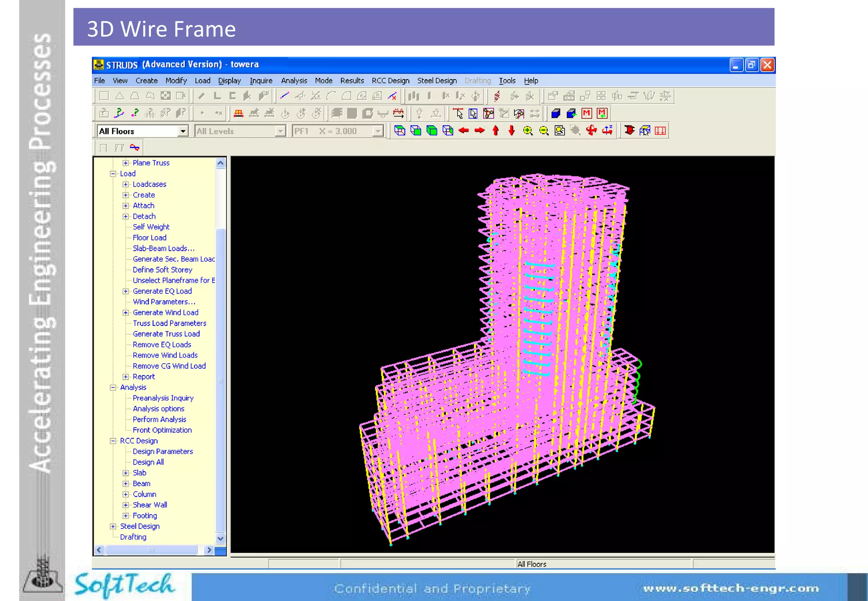Image resolution: width=868 pixels, height=601 pixels.
Task: Click the red left arrow pan icon
Action: click(x=464, y=131)
